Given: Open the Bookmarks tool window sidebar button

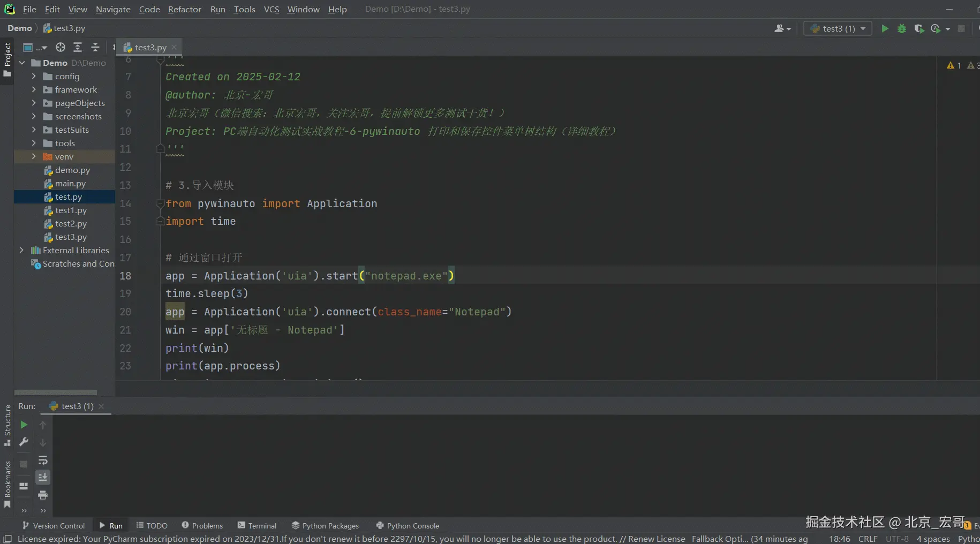Looking at the screenshot, I should (7, 485).
